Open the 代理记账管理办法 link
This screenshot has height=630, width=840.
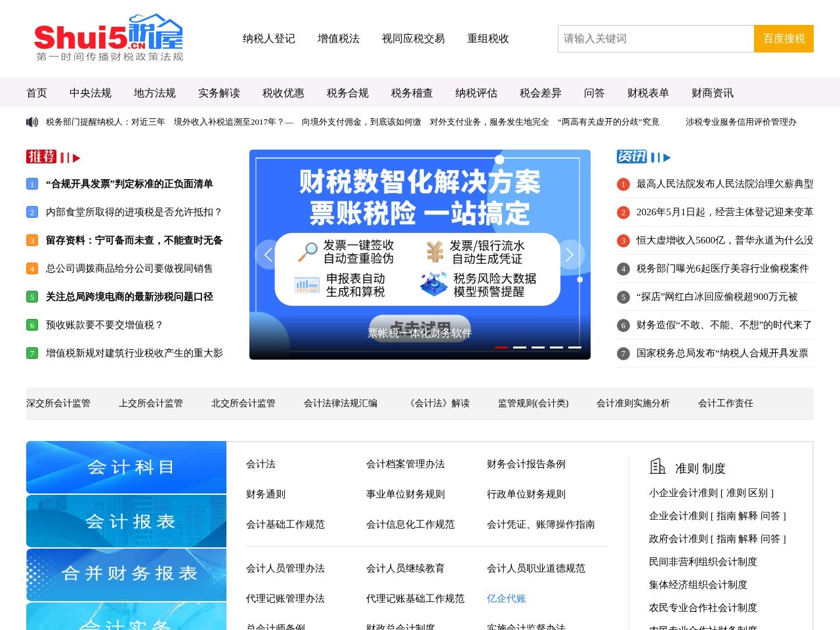point(285,598)
